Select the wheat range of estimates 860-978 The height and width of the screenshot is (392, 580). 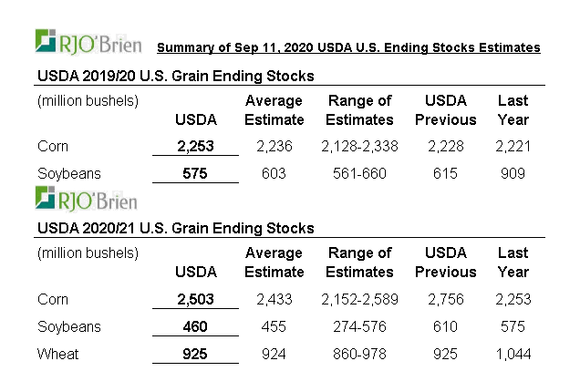(x=359, y=354)
